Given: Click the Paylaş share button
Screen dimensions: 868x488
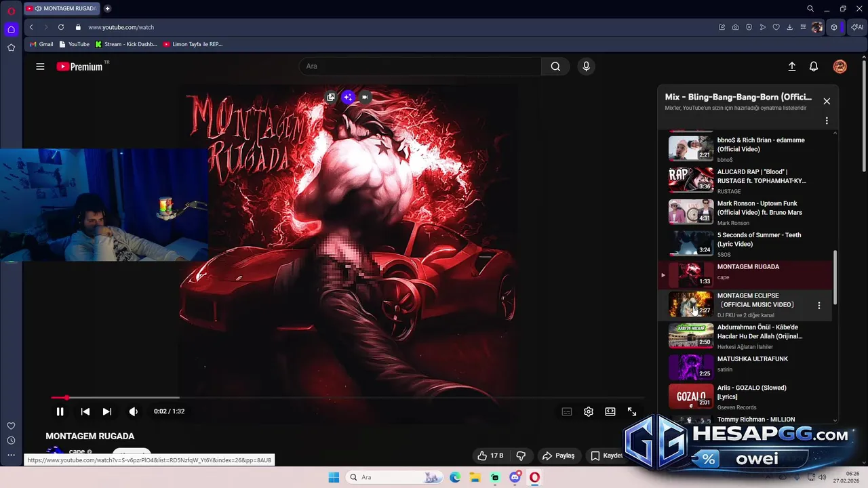Looking at the screenshot, I should click(559, 455).
